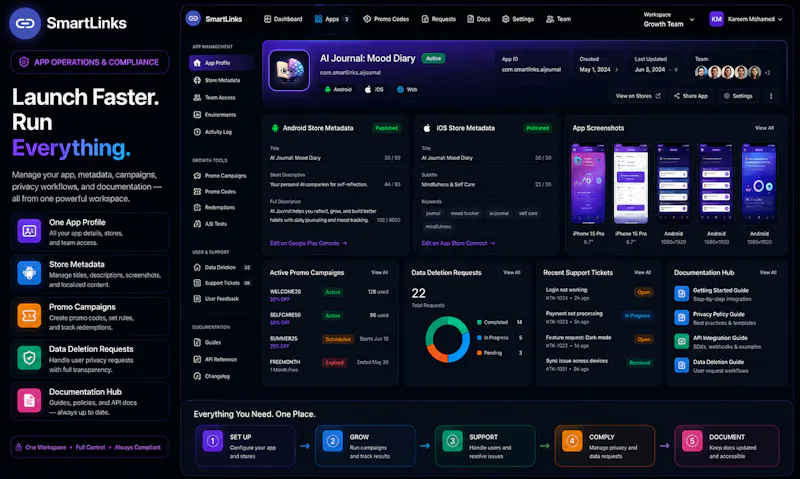Image resolution: width=800 pixels, height=479 pixels.
Task: Click the API Integration Guide icon
Action: [x=682, y=341]
